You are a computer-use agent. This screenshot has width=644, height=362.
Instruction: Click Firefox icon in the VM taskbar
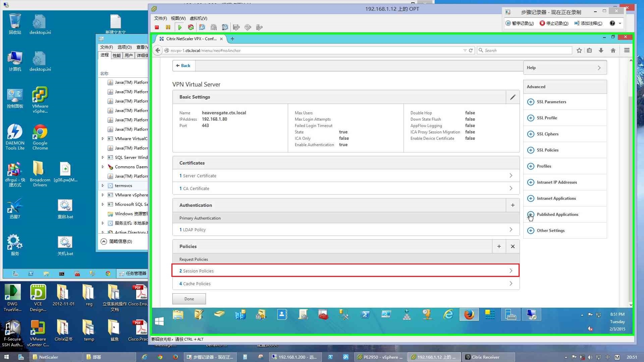pos(469,315)
